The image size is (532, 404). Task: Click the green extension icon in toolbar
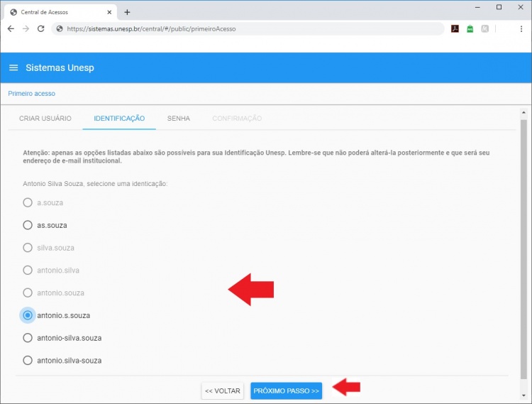coord(470,29)
